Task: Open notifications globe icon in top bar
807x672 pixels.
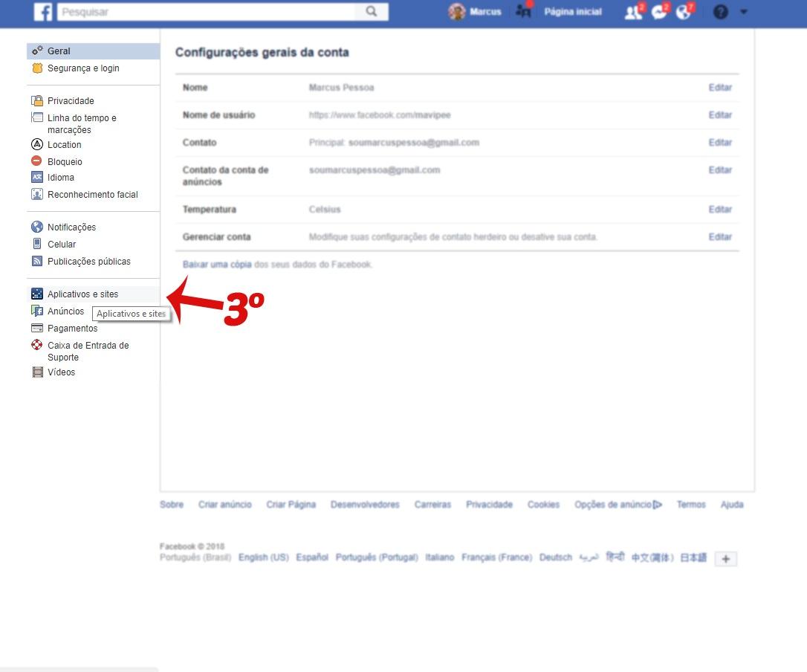Action: pos(684,11)
